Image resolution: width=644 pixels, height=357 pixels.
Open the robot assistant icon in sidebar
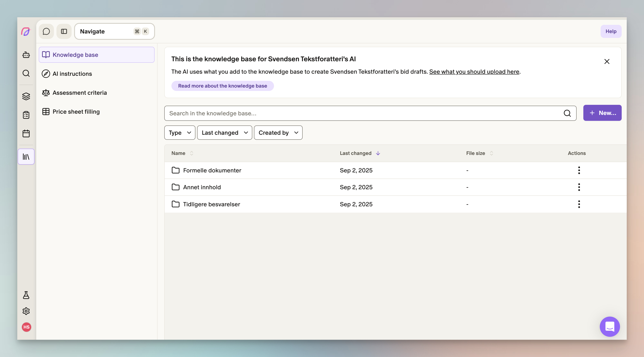coord(26,55)
